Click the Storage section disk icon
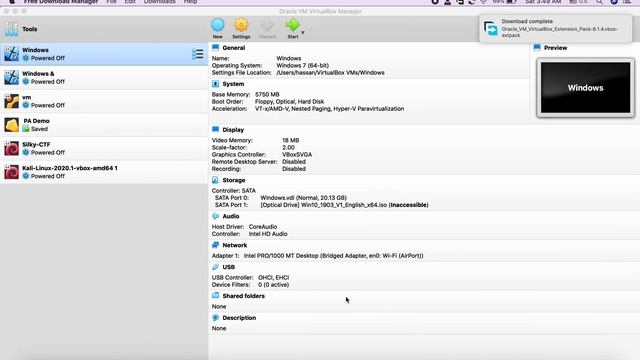 click(x=216, y=180)
